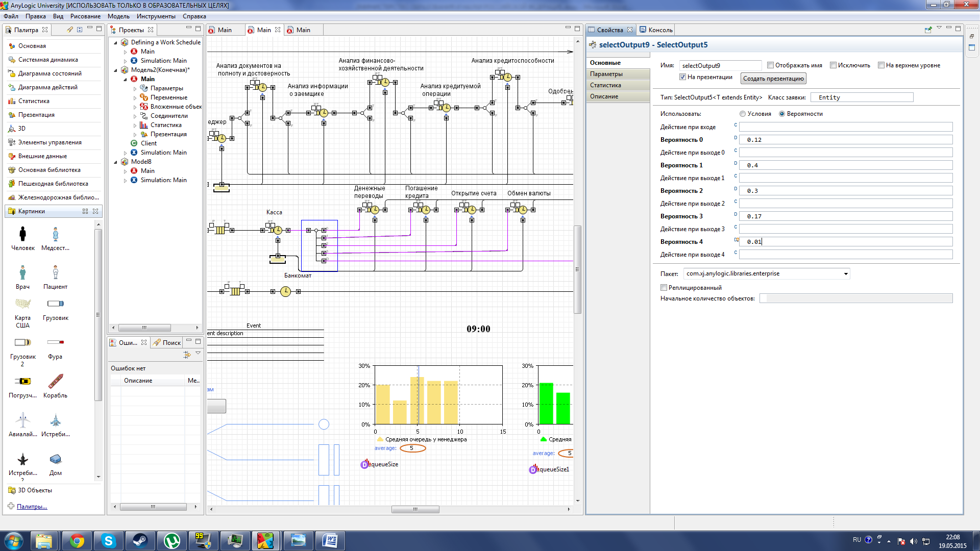Pick the Корабль ship picture
This screenshot has width=980, height=551.
tap(55, 382)
